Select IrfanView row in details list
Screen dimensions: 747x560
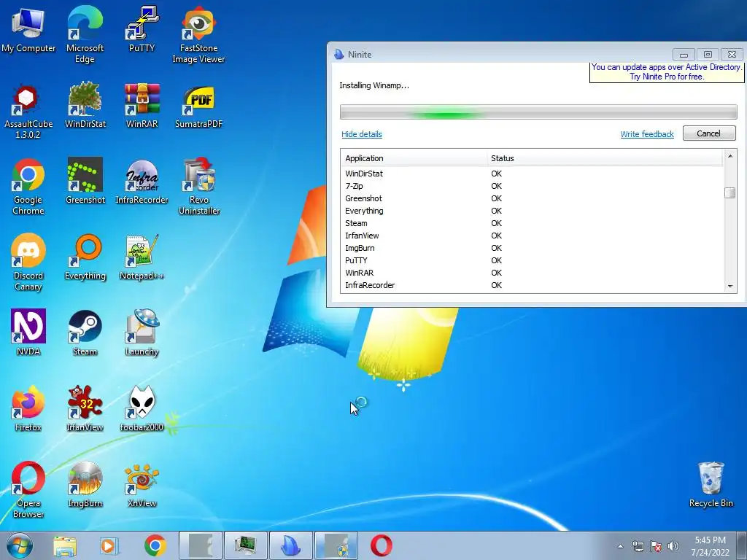(532, 236)
